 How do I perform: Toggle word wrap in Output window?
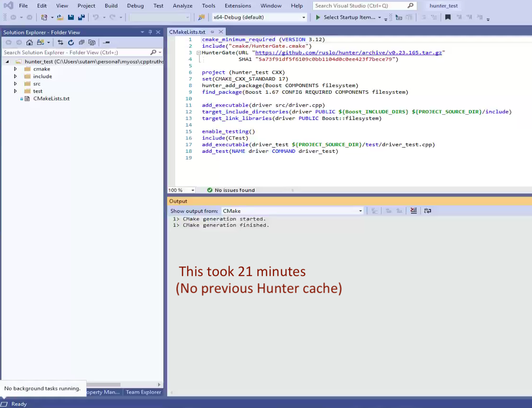(428, 210)
